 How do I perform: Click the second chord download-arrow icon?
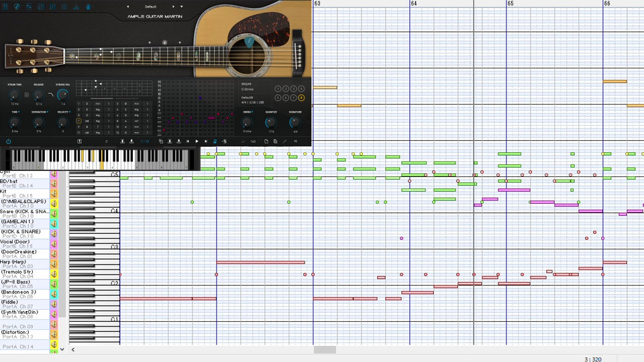point(131,141)
